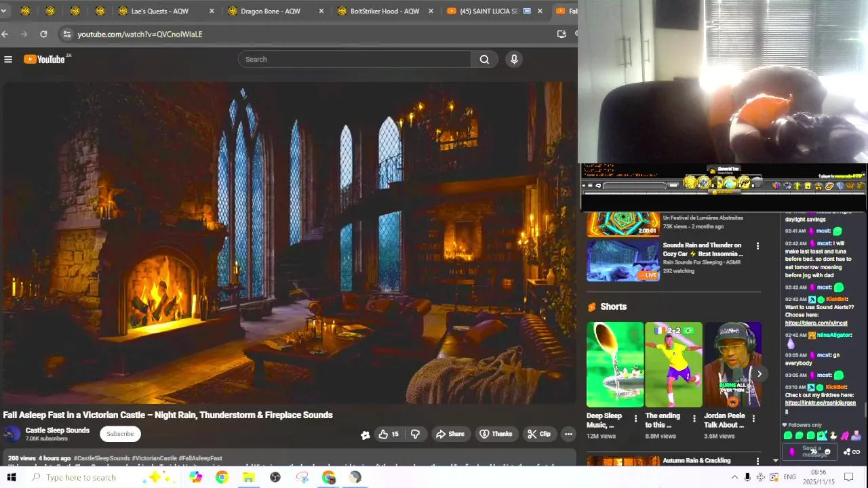Viewport: 868px width, 488px height.
Task: Switch to Lae's Quests - AQW tab
Action: 166,11
